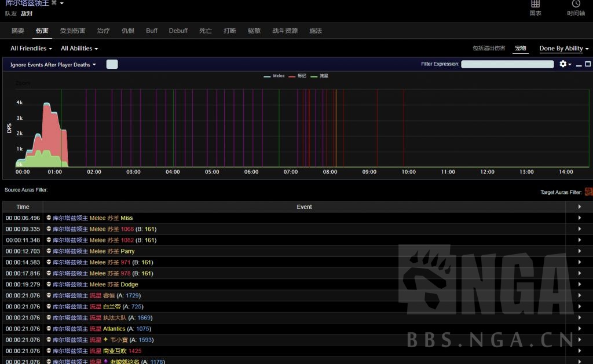Screen dimensions: 593x364
Task: Expand the Done By Ability dropdown
Action: (564, 49)
